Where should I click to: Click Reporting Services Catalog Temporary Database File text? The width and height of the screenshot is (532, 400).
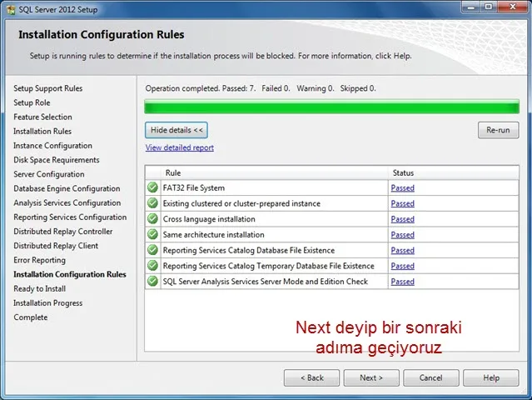268,266
